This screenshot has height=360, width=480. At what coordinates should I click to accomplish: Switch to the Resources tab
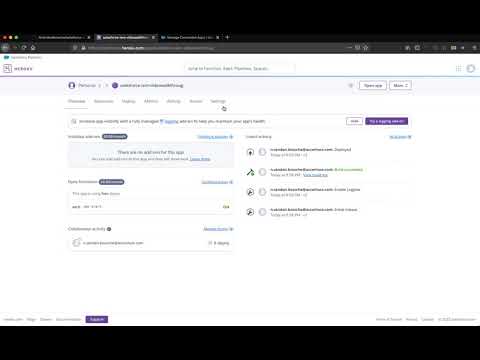(x=104, y=101)
